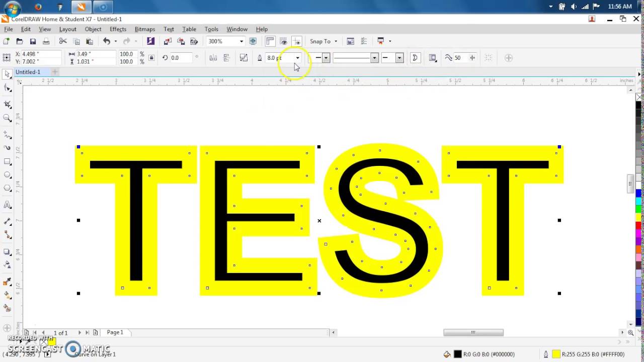Viewport: 644px width, 362px height.
Task: Select the Crop tool
Action: pyautogui.click(x=7, y=105)
